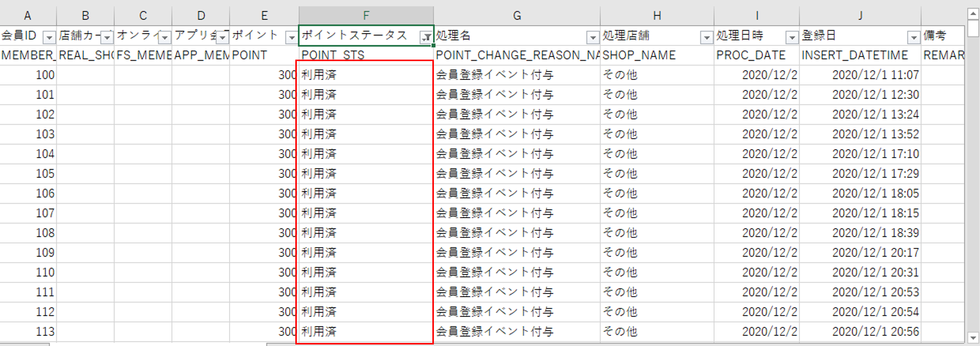The height and width of the screenshot is (346, 980).
Task: Select the POINT_STS cell
Action: 366,55
